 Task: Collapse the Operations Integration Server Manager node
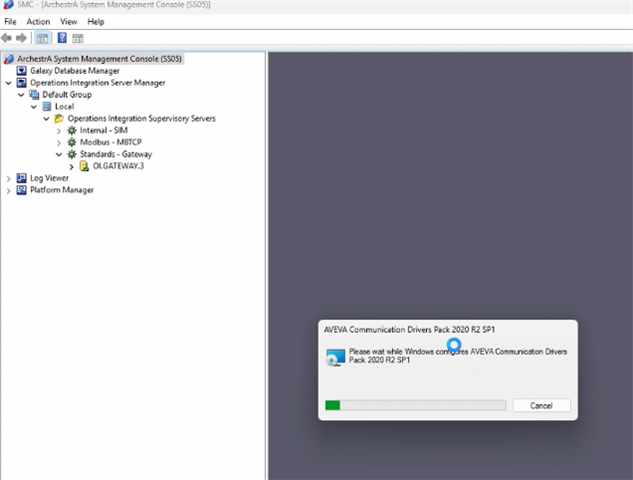pyautogui.click(x=9, y=83)
